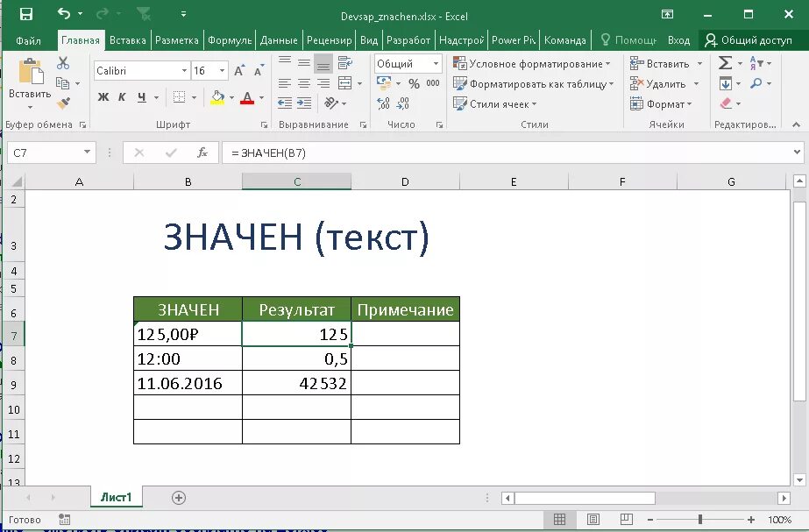The image size is (809, 532).
Task: Open the Calibri font name dropdown
Action: [184, 71]
